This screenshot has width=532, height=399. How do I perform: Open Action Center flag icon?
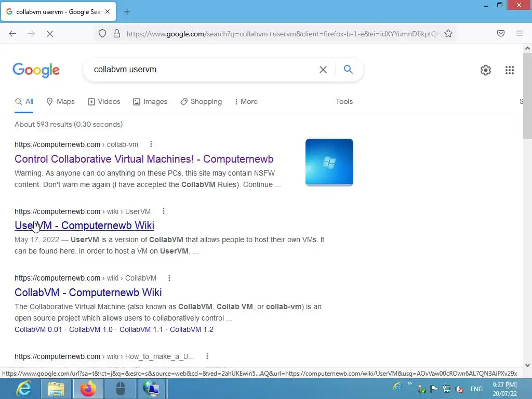point(434,389)
